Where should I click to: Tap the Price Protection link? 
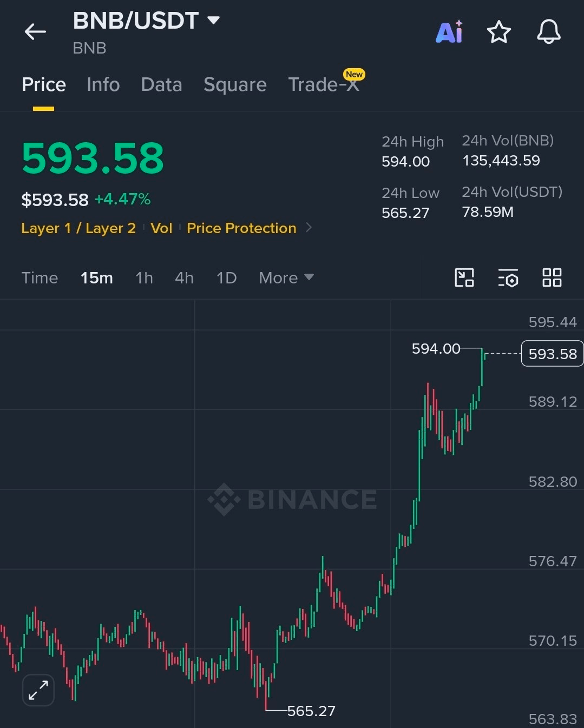click(x=241, y=228)
